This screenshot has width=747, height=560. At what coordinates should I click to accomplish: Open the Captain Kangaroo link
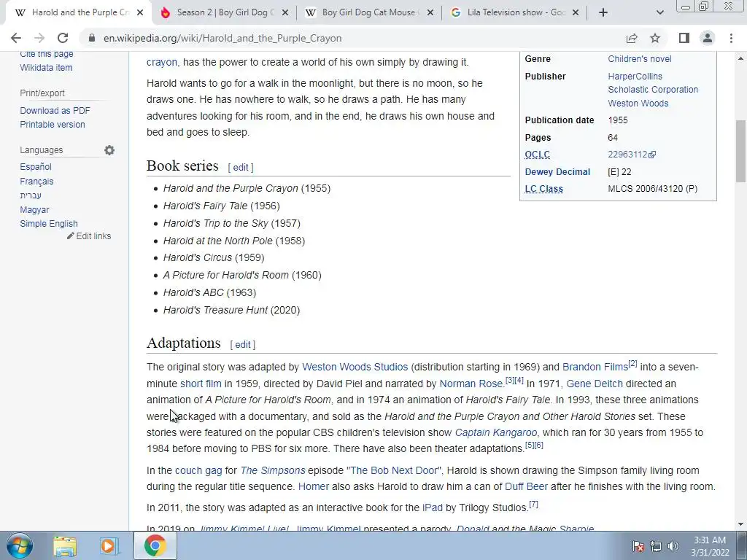[496, 433]
